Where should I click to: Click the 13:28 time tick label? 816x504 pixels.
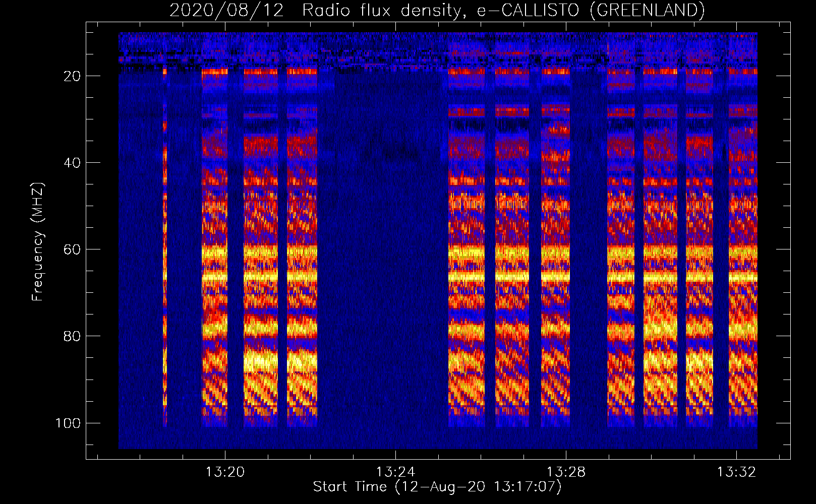pyautogui.click(x=566, y=472)
